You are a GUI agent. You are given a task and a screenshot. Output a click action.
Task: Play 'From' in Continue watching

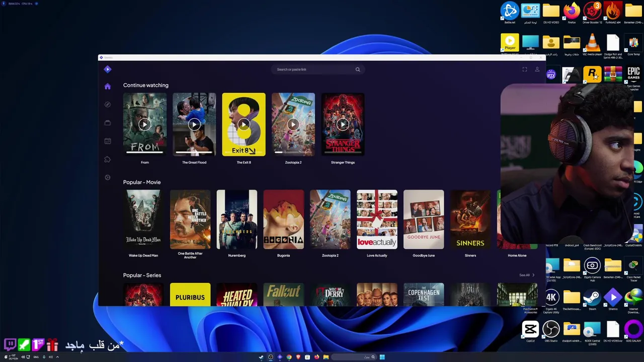144,124
